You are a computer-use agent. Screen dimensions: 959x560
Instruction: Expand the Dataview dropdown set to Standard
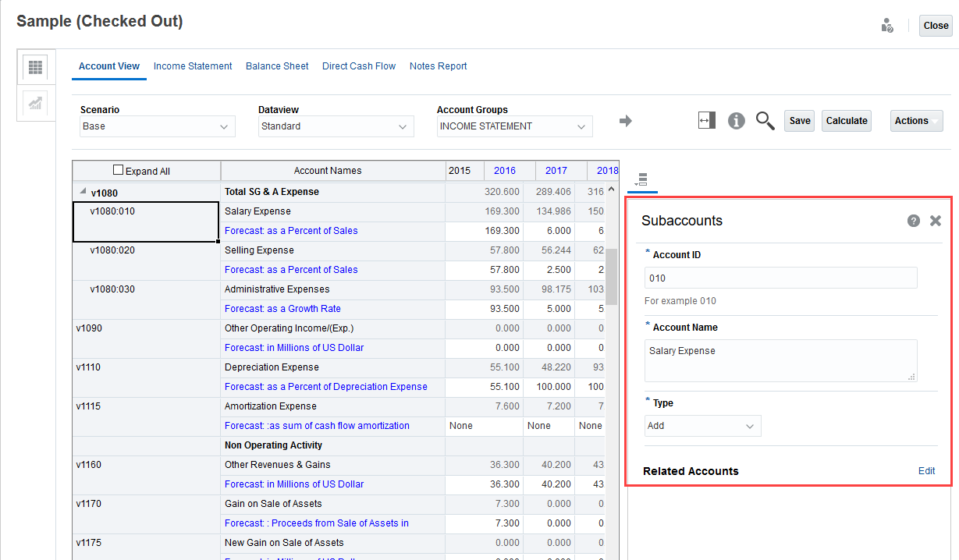[336, 126]
